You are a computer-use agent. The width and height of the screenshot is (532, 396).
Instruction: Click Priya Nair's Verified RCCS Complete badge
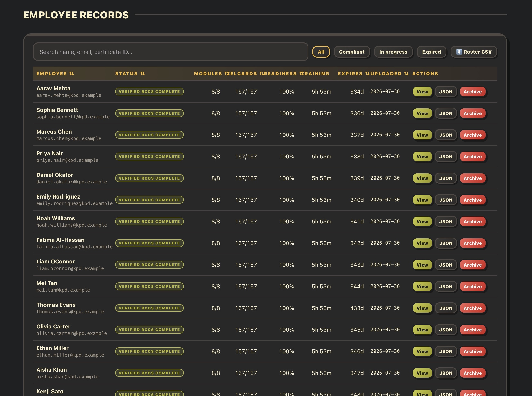(x=149, y=156)
